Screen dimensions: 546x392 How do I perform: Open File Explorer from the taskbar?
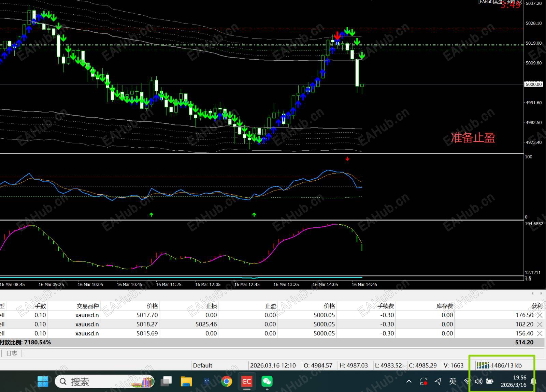point(186,381)
